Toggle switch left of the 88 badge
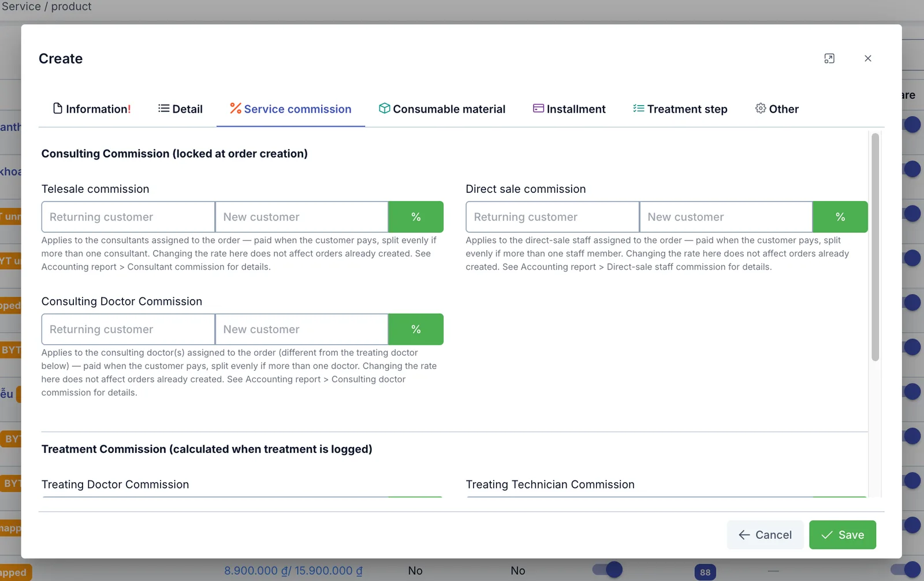924x581 pixels. tap(608, 570)
